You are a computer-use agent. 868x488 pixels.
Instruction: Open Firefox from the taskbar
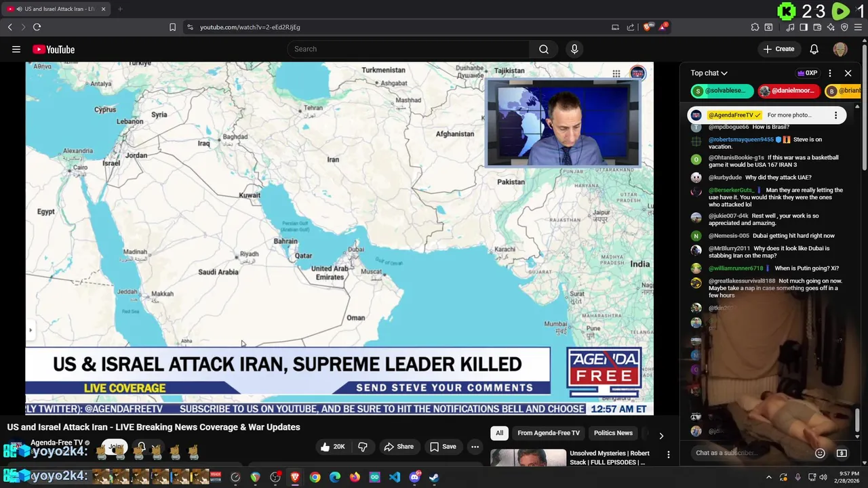click(x=355, y=477)
